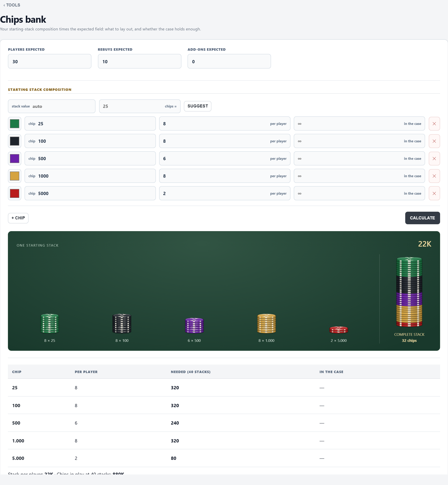448x485 pixels.
Task: Click the red 2 × 5.000 chip stack
Action: click(339, 330)
